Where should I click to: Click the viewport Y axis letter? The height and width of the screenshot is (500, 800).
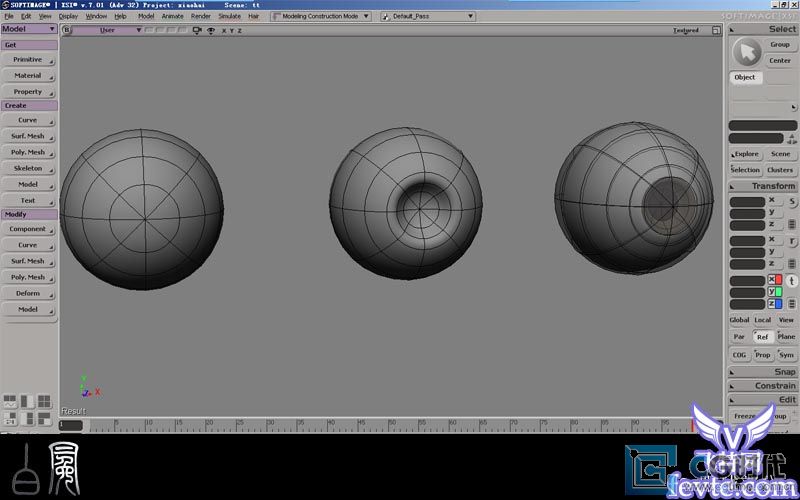[x=232, y=31]
